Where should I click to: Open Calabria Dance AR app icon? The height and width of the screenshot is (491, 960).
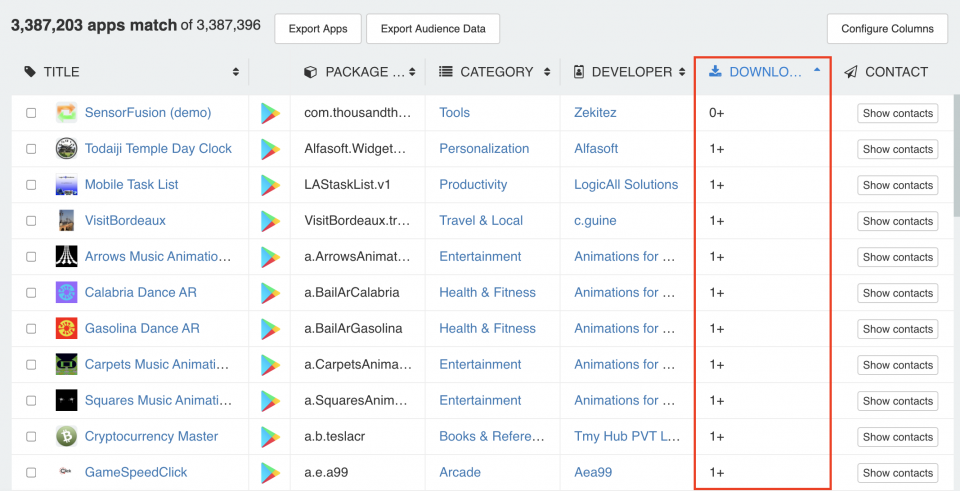(x=66, y=293)
